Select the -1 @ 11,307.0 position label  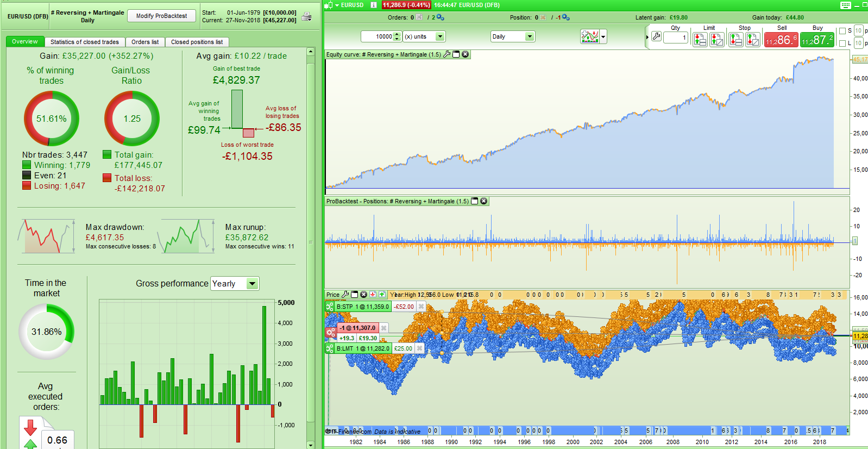357,328
